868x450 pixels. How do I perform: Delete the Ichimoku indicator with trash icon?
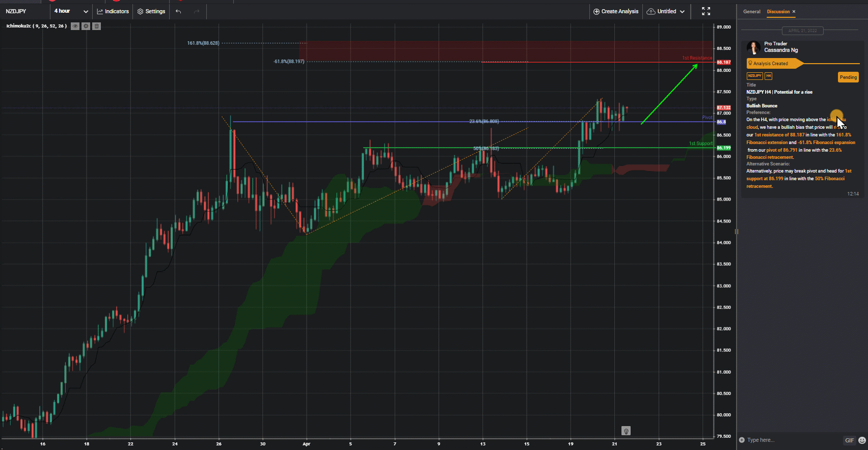point(96,26)
